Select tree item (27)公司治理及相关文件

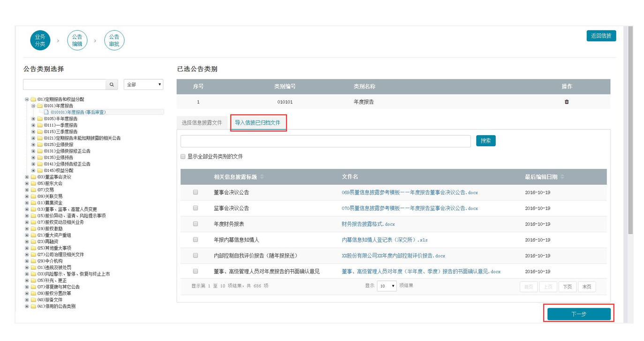pyautogui.click(x=61, y=255)
